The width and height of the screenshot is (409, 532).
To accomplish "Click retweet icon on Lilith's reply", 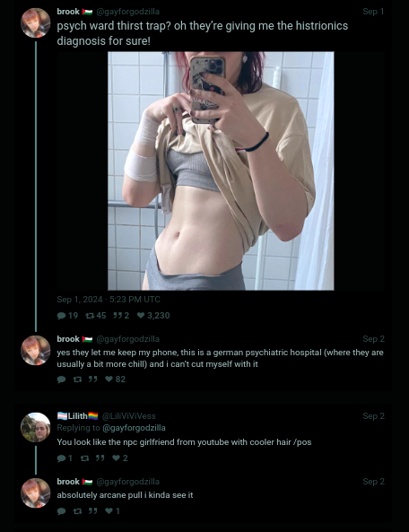I will click(x=84, y=458).
